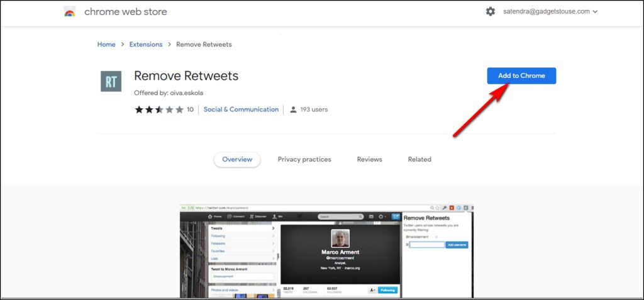
Task: Click the Remove Retweets title heading
Action: coord(186,75)
